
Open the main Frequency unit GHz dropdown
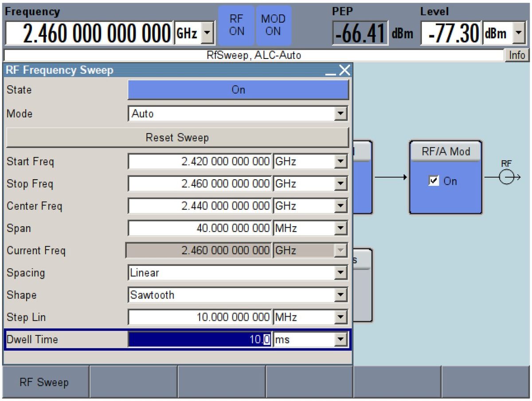point(195,33)
